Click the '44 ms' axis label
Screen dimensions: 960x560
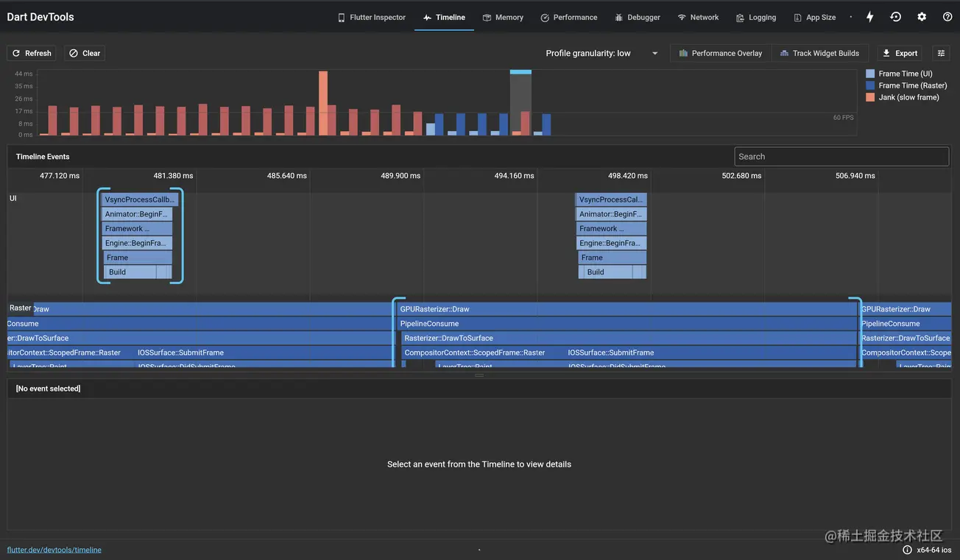point(24,74)
